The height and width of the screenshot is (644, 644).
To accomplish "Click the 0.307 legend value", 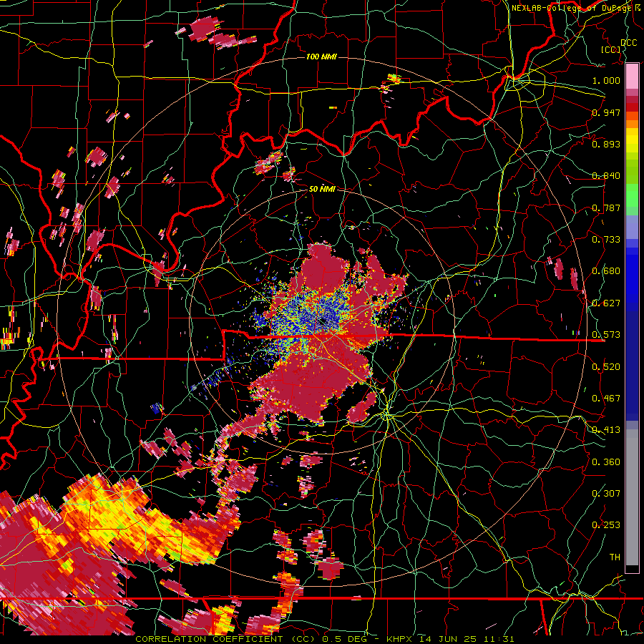I will (x=606, y=494).
